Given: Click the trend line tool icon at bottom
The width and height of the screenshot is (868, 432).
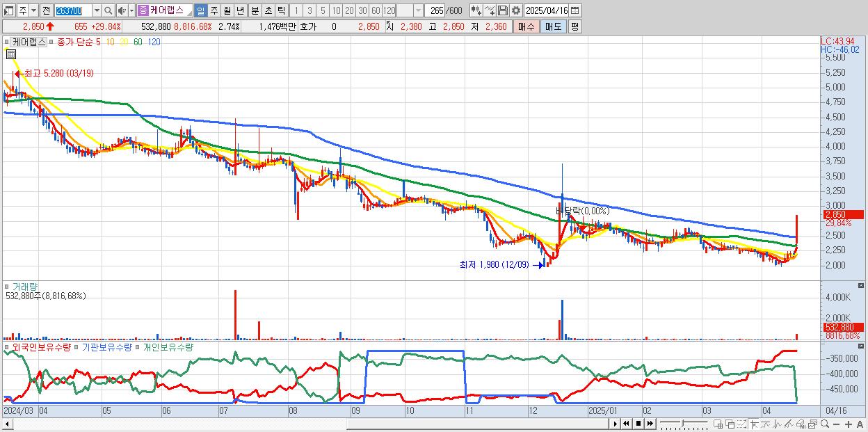Looking at the screenshot, I should 766,424.
